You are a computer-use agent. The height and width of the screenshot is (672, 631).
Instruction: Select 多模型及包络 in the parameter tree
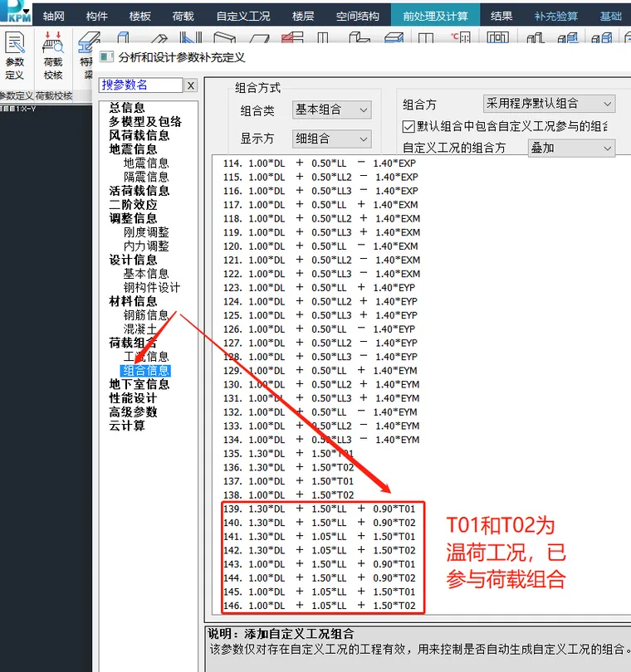[x=145, y=122]
